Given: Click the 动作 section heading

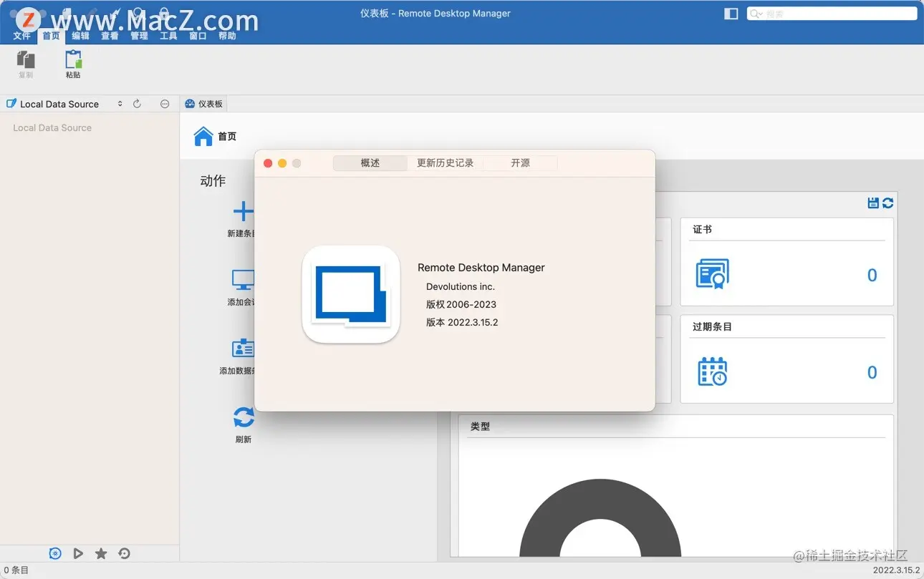Looking at the screenshot, I should 213,181.
